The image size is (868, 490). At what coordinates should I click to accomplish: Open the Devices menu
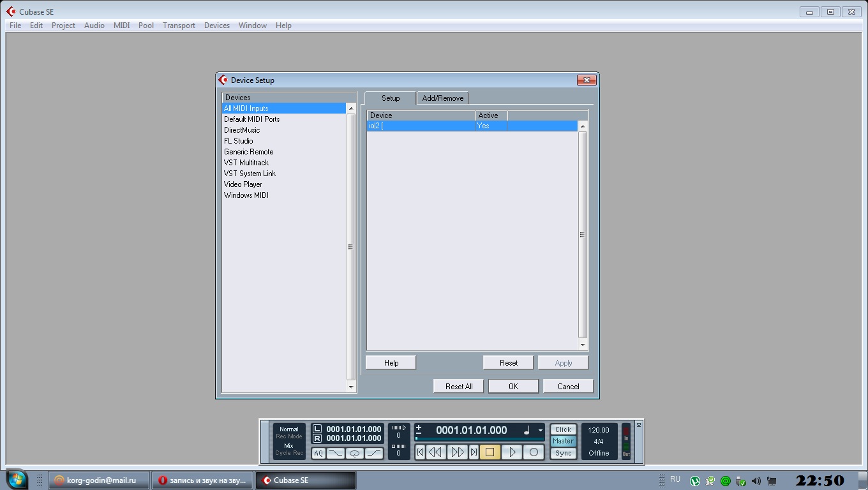coord(217,26)
